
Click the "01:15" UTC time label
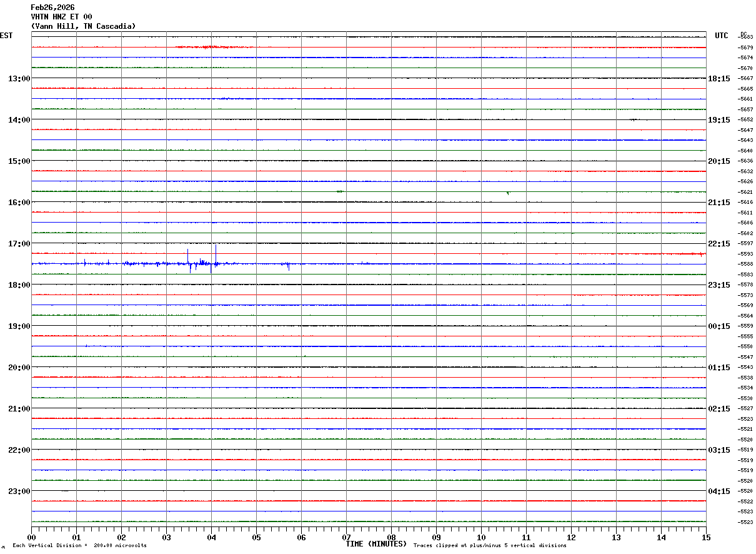tap(719, 368)
